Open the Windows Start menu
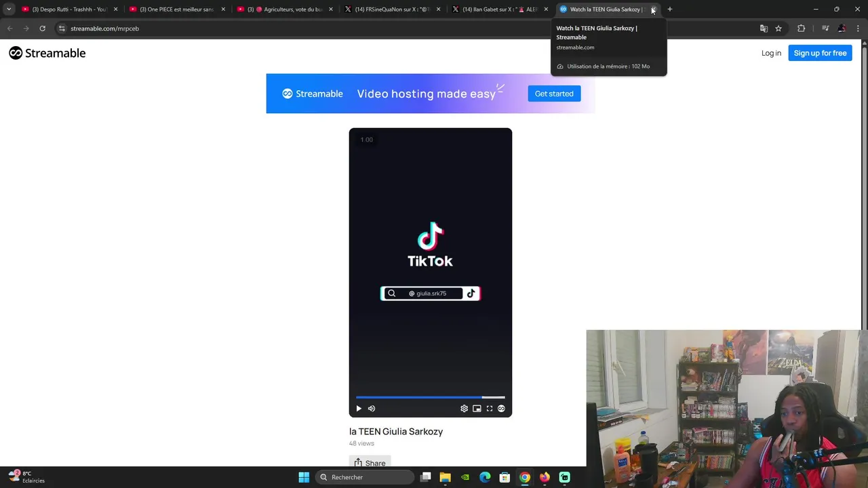Image resolution: width=868 pixels, height=488 pixels. 304,477
